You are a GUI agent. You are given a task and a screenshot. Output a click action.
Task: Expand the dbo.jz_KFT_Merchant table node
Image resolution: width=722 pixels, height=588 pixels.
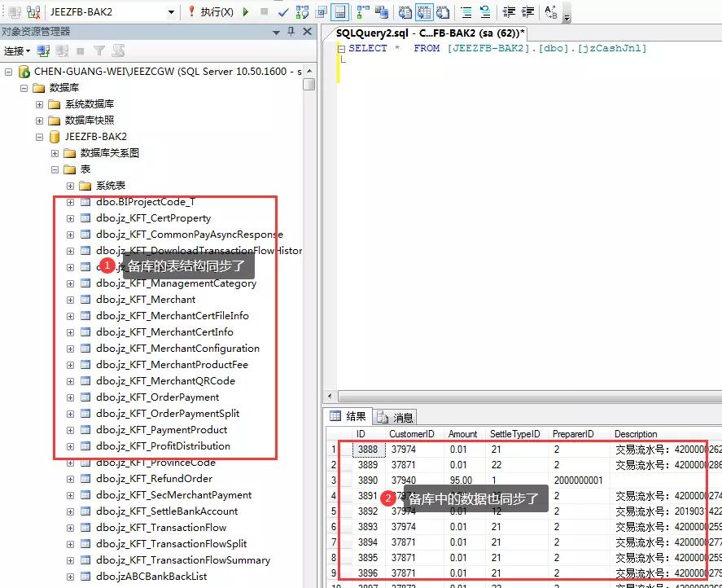[70, 300]
